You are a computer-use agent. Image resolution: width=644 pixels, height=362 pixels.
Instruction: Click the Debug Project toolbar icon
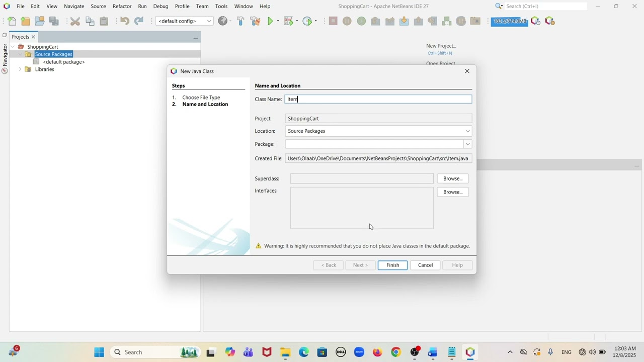click(288, 21)
